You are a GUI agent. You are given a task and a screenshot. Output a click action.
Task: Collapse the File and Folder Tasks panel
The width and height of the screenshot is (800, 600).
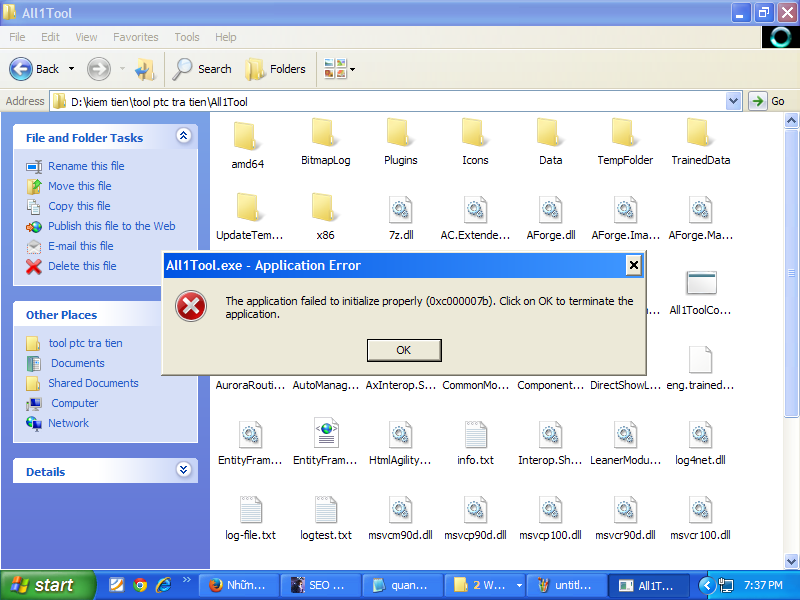(x=183, y=136)
